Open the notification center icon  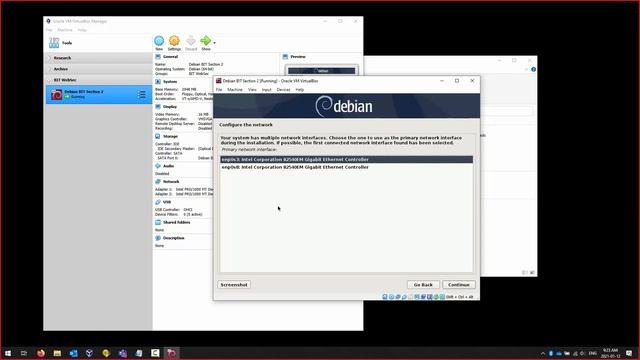click(629, 353)
